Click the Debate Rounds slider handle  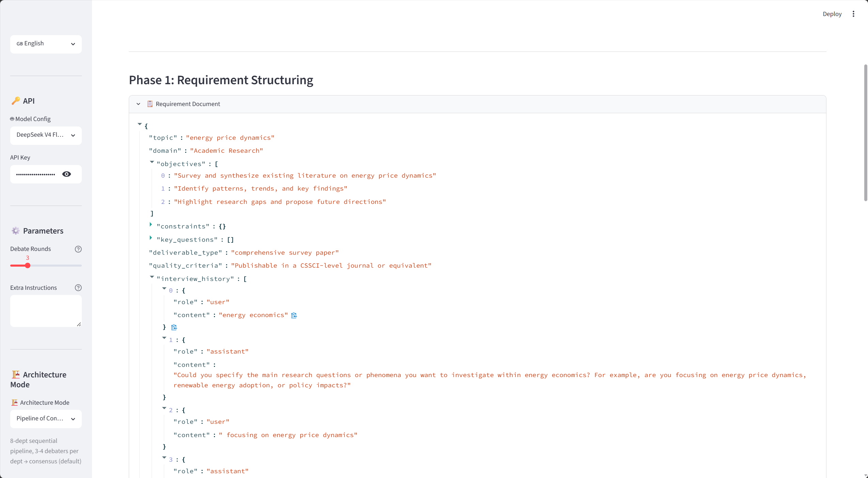point(28,266)
